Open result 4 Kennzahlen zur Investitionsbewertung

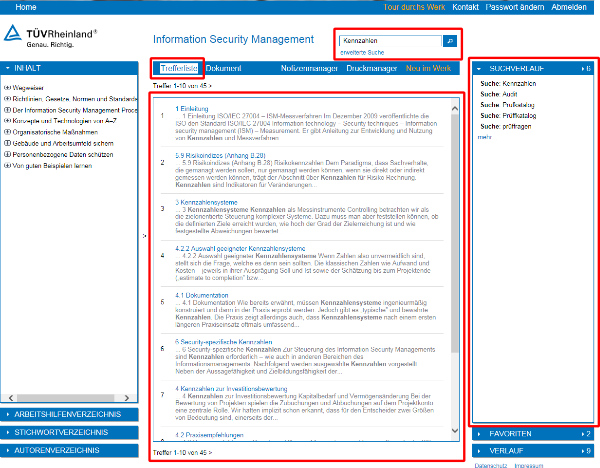[x=231, y=389]
